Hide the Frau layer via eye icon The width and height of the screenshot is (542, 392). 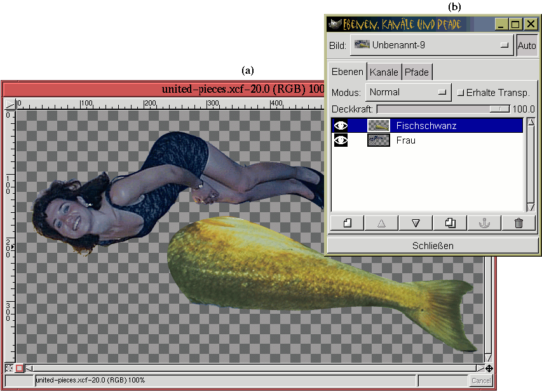coord(341,140)
